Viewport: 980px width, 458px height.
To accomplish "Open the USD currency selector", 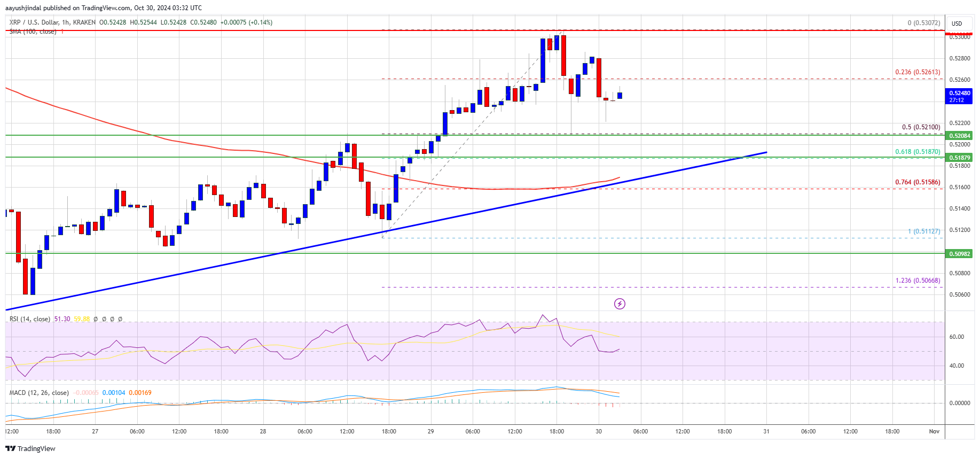I will [x=957, y=24].
